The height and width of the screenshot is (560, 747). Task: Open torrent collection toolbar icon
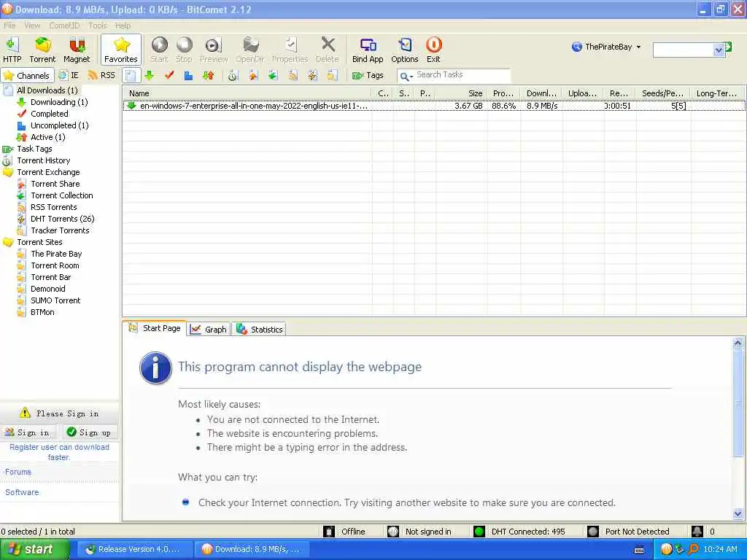(x=273, y=75)
